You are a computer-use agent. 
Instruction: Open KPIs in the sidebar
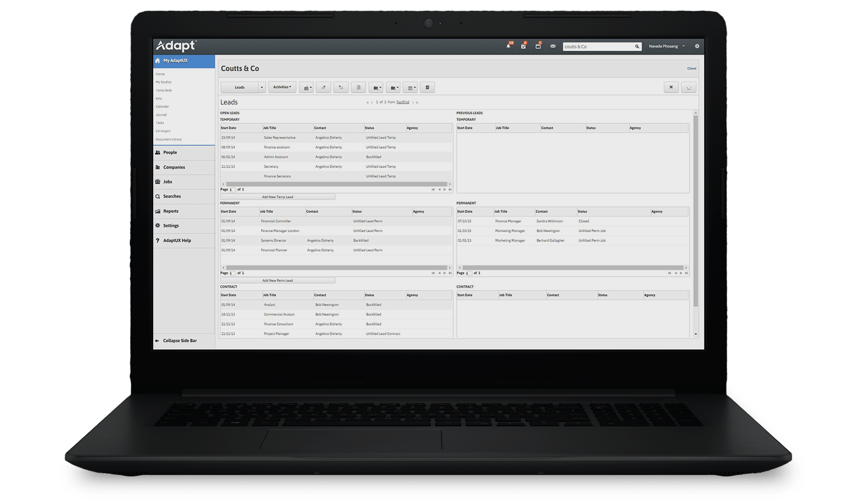click(x=159, y=99)
